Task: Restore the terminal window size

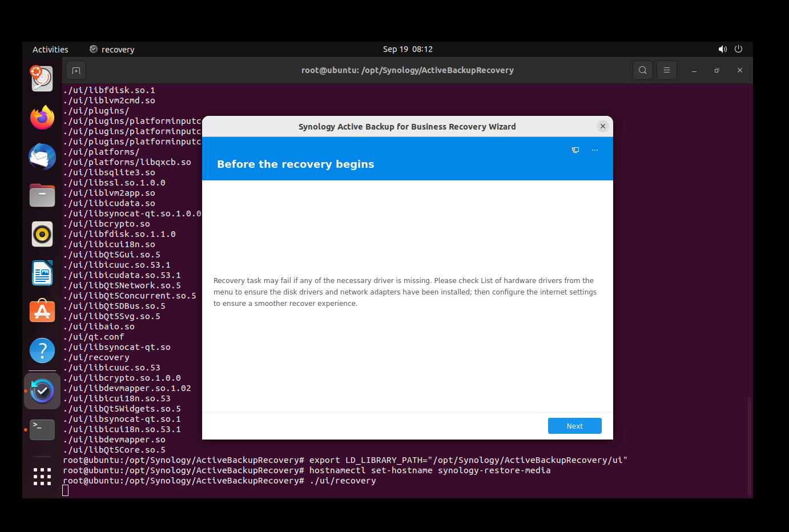Action: (x=717, y=70)
